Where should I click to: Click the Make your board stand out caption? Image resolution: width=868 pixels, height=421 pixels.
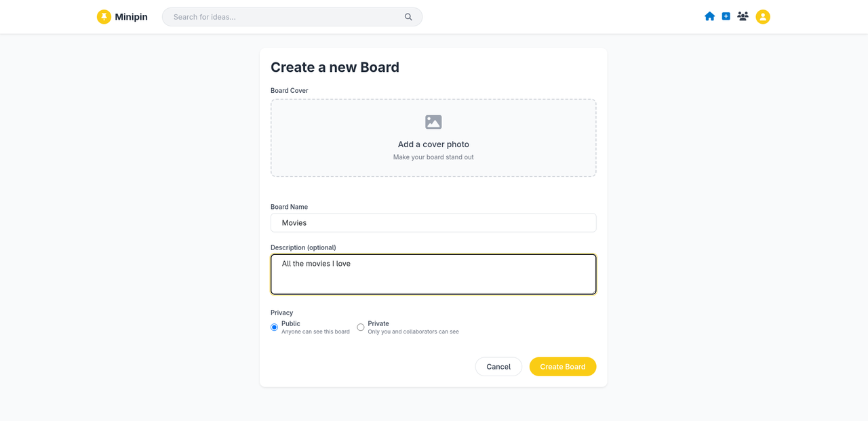click(x=433, y=157)
